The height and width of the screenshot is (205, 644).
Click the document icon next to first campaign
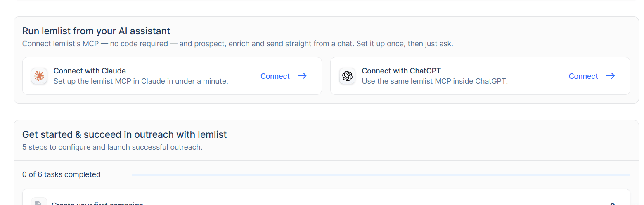coord(39,202)
